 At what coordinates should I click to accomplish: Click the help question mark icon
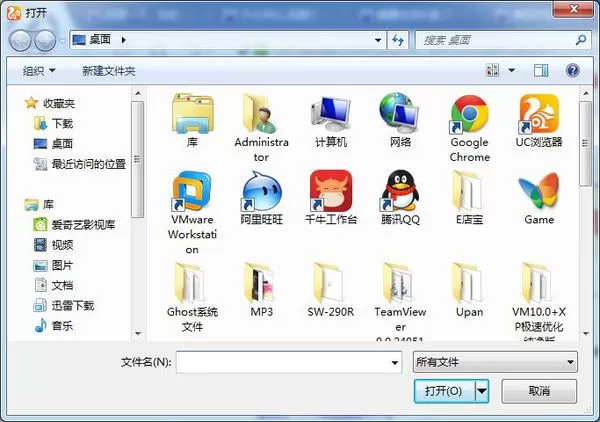point(572,70)
